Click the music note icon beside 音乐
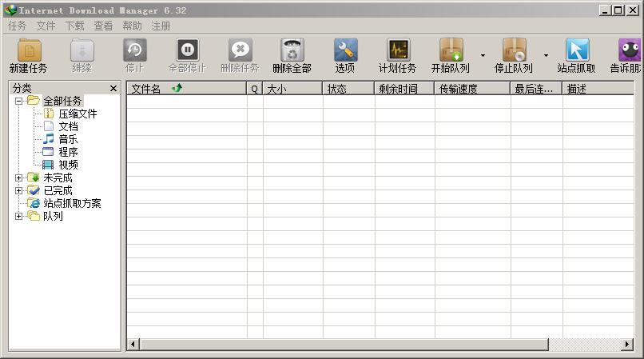Screen dimensions: 644x359 [x=49, y=139]
